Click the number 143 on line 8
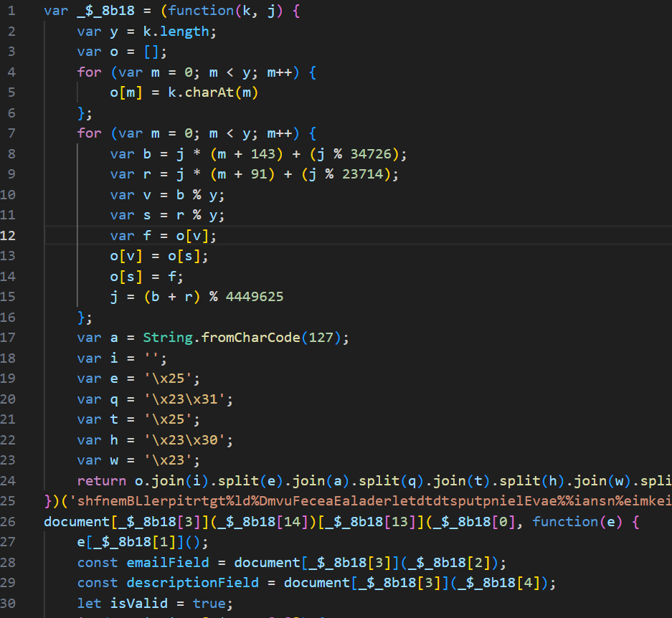 click(x=263, y=154)
